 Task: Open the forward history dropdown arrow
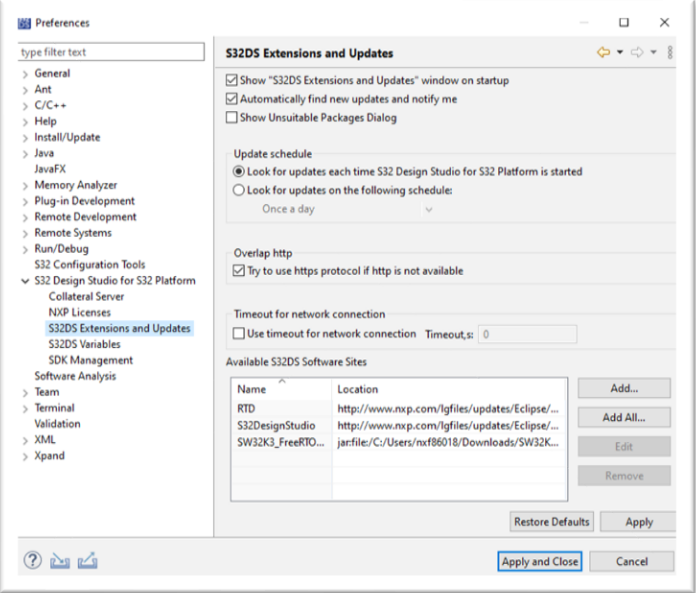653,52
